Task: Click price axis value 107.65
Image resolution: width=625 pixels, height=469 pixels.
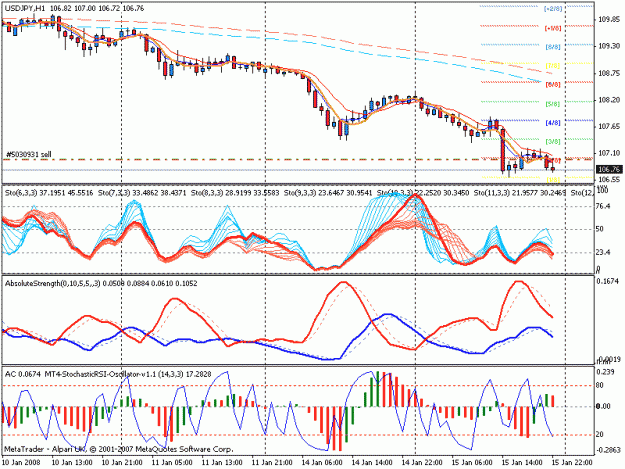Action: coord(609,126)
